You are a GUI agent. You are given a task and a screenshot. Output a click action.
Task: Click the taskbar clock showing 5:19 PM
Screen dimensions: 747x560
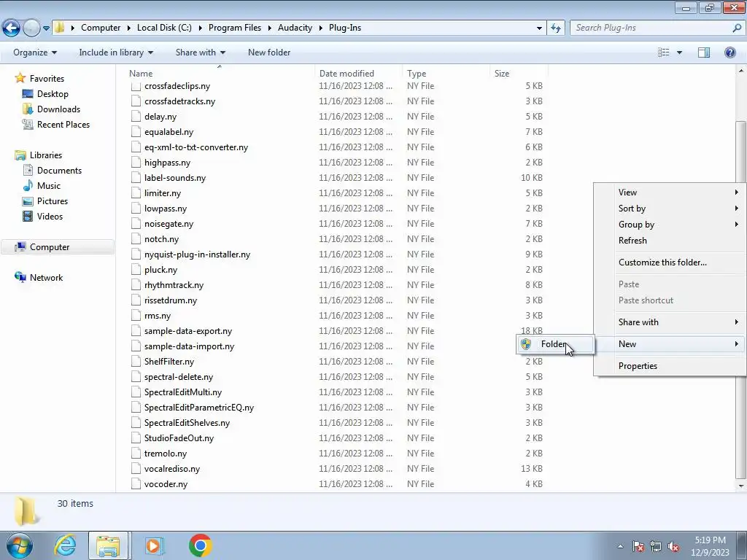[x=710, y=546]
